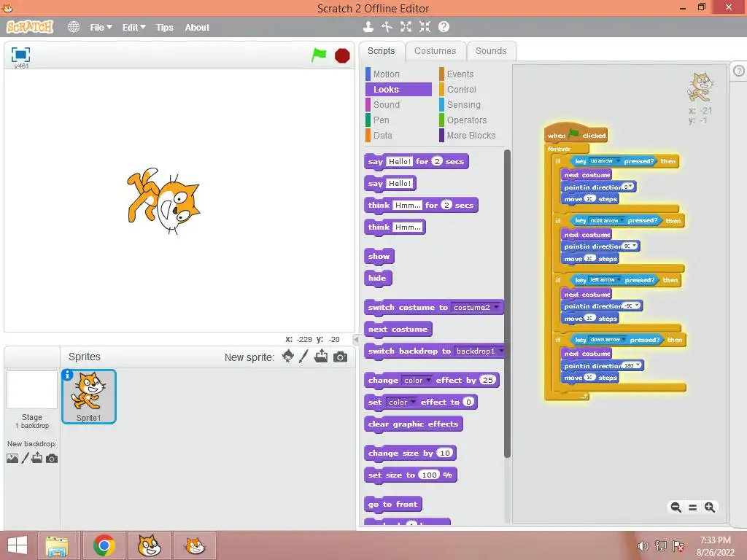Click the blocks palette vertical scrollbar
The width and height of the screenshot is (747, 560).
click(x=507, y=303)
